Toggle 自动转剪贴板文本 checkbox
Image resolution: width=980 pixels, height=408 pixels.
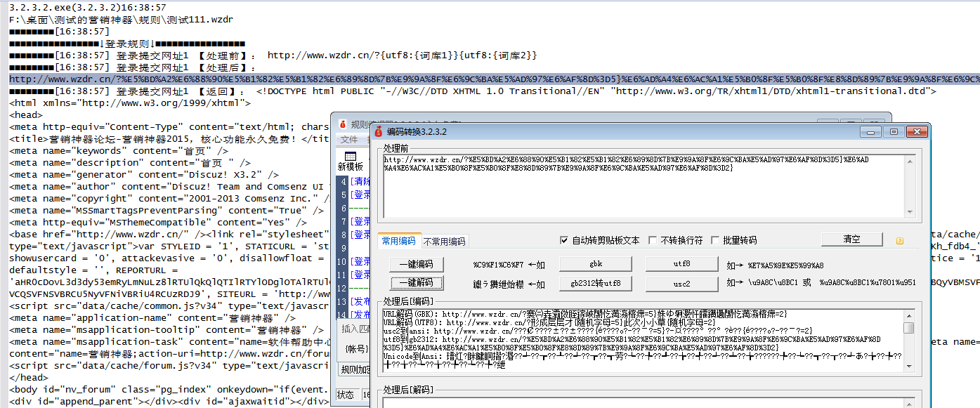click(x=563, y=240)
